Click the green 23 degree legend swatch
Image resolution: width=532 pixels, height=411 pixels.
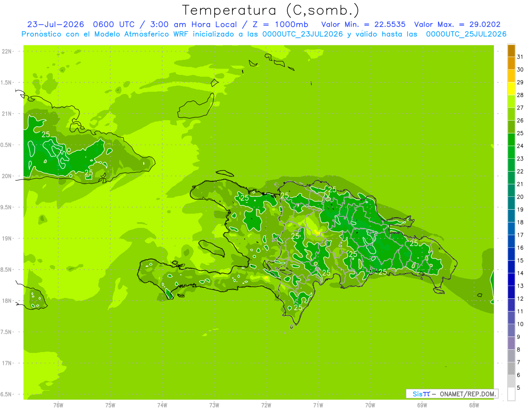[x=511, y=153]
